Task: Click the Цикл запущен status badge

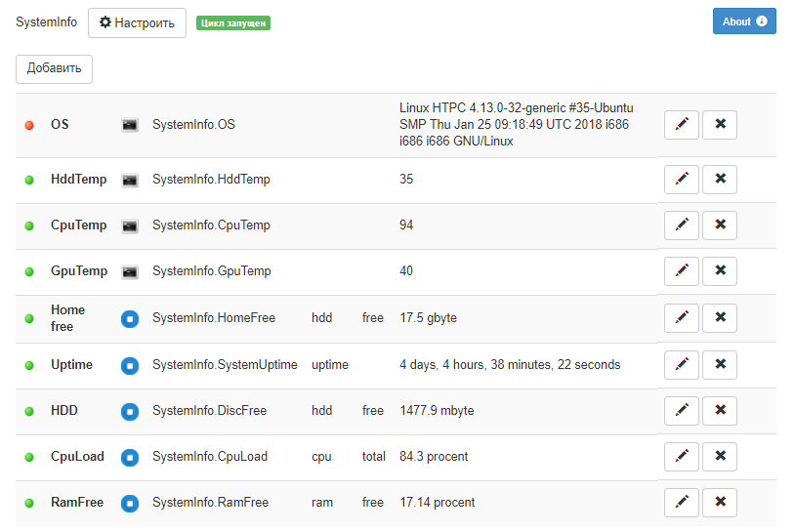Action: (x=233, y=22)
